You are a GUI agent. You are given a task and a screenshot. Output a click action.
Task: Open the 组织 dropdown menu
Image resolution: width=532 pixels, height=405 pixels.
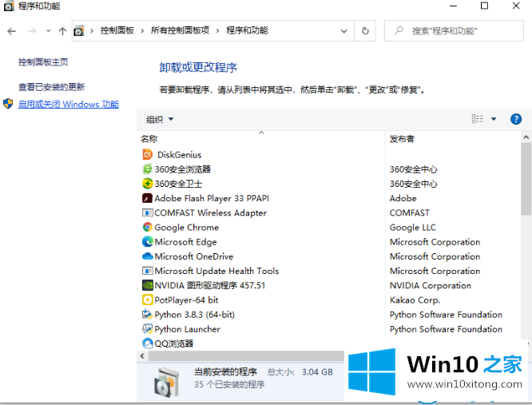pos(160,119)
